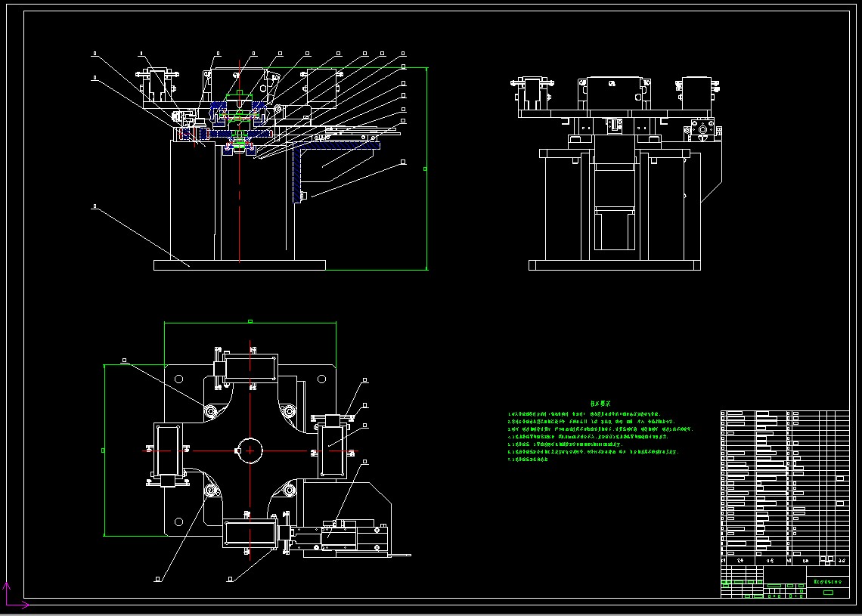Screen dimensions: 862x616
Task: Pick the red vertical centerline in front section view
Action: pos(240,162)
